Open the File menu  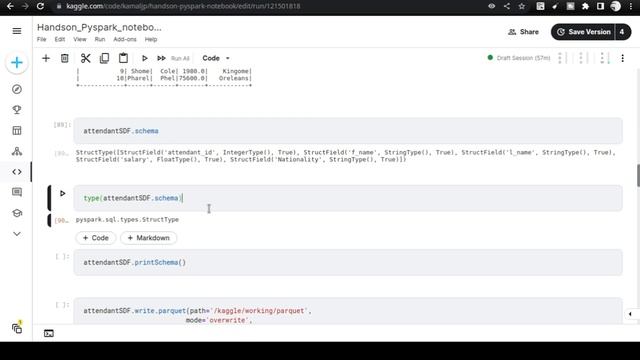pyautogui.click(x=42, y=40)
